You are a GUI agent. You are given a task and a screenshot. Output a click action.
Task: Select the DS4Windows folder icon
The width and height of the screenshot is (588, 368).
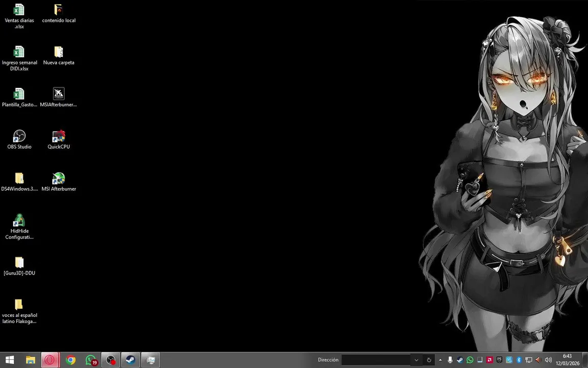[19, 182]
